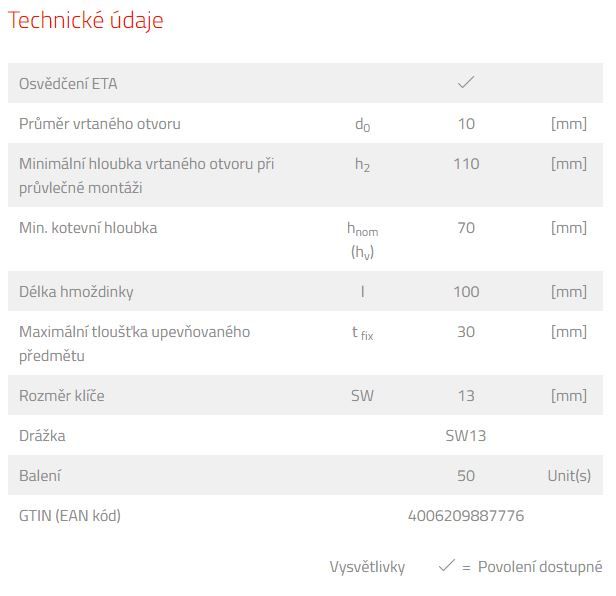The width and height of the screenshot is (616, 596).
Task: Click the GTIN number 4006209887776
Action: [x=466, y=516]
